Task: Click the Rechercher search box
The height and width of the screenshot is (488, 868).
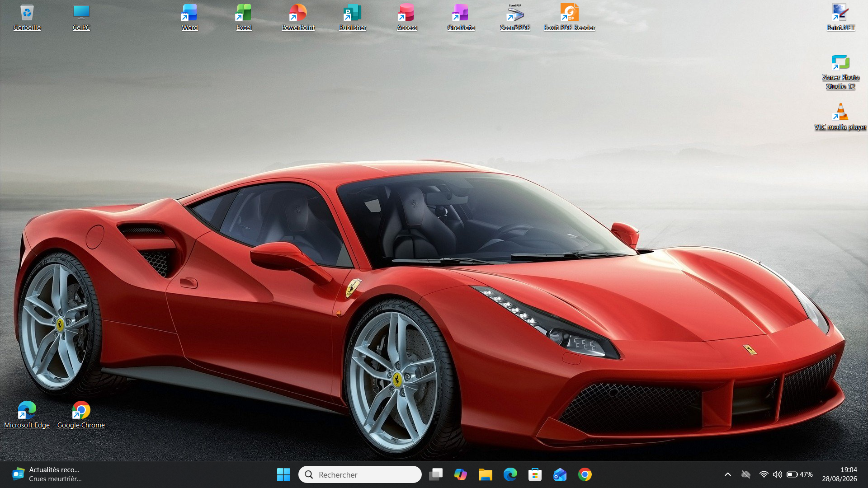Action: pos(360,474)
